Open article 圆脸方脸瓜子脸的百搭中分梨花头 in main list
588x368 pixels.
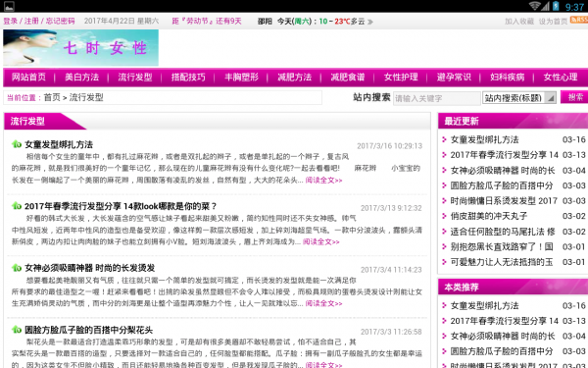(x=89, y=330)
